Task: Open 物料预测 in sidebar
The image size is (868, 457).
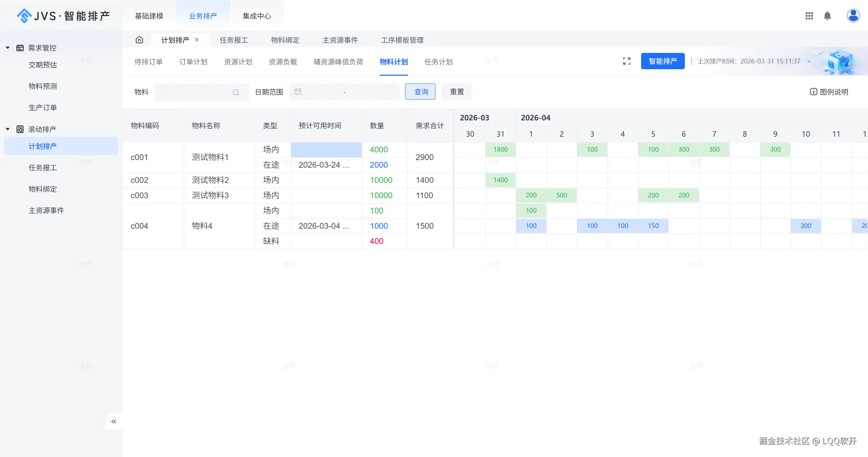Action: [x=43, y=86]
